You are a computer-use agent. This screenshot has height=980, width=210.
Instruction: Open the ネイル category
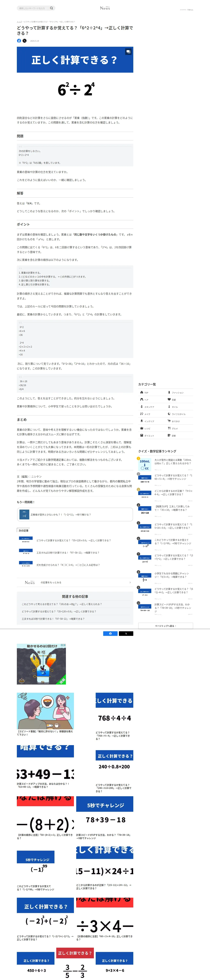(180, 407)
